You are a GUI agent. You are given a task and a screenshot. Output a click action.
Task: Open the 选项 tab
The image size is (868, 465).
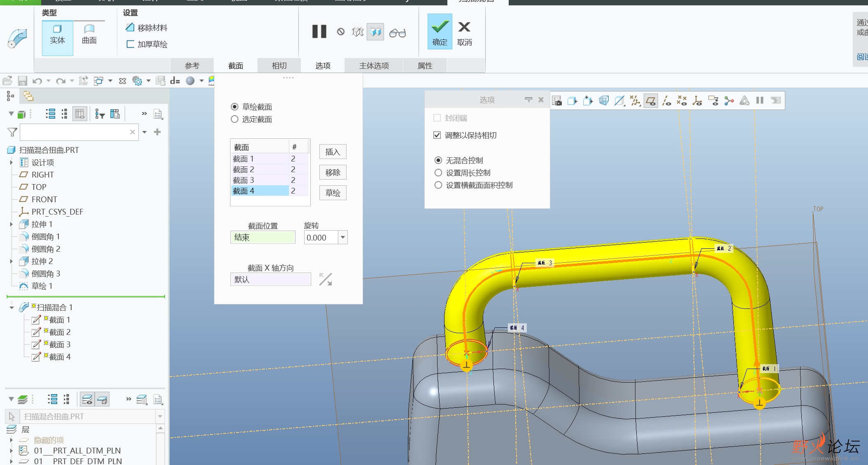pos(323,65)
